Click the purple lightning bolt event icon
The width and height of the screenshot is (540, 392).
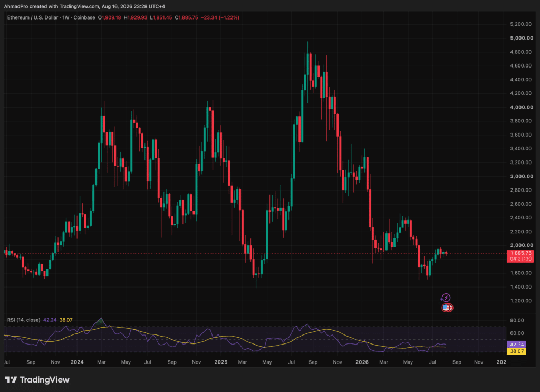(x=446, y=298)
